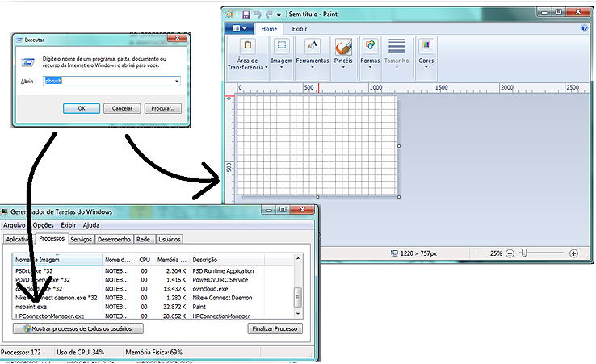This screenshot has height=364, width=596.
Task: Click the zoom in plus button
Action: [573, 253]
